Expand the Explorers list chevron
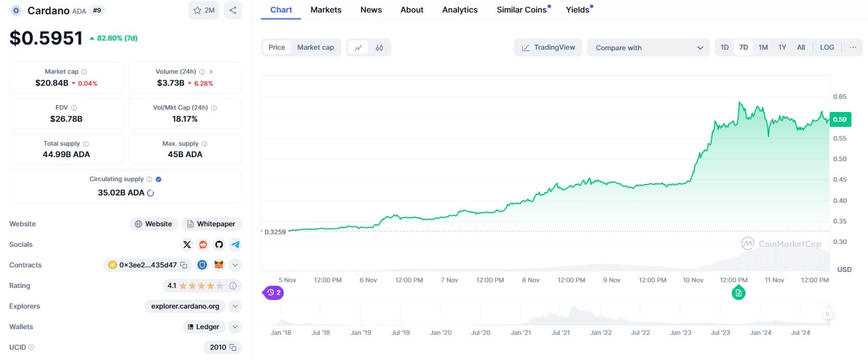The image size is (868, 360). pyautogui.click(x=235, y=306)
